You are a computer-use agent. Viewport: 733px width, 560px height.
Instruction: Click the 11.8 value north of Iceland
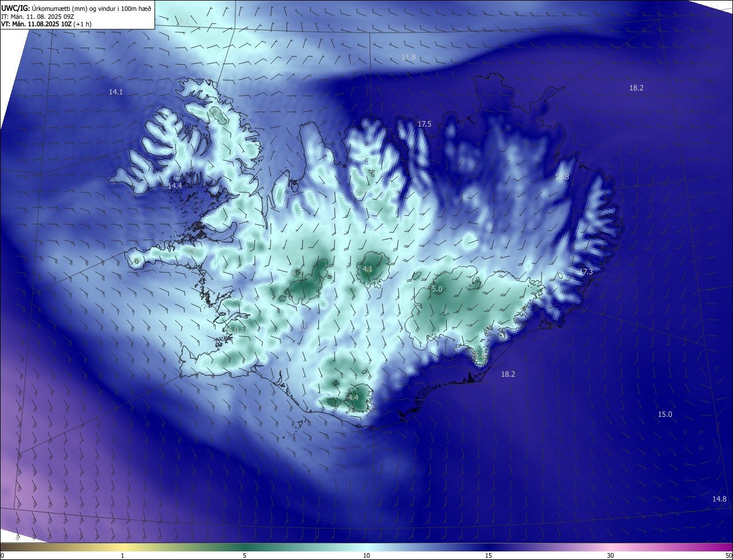point(408,57)
